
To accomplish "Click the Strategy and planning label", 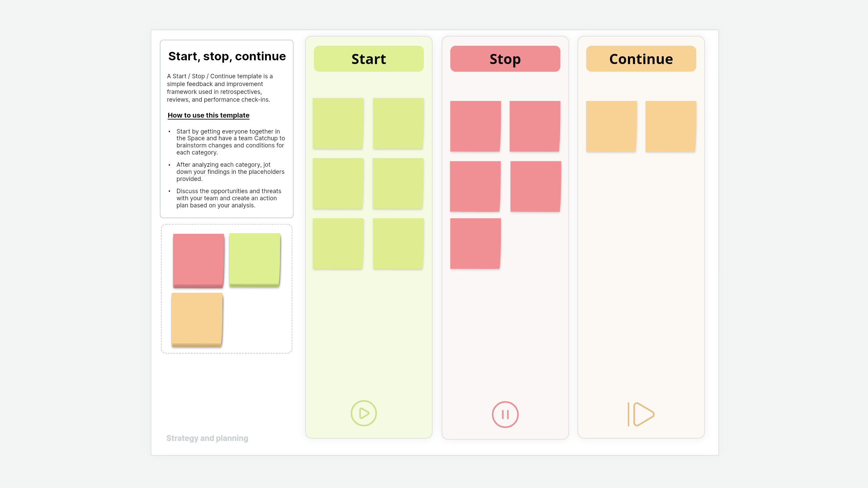I will pyautogui.click(x=207, y=438).
